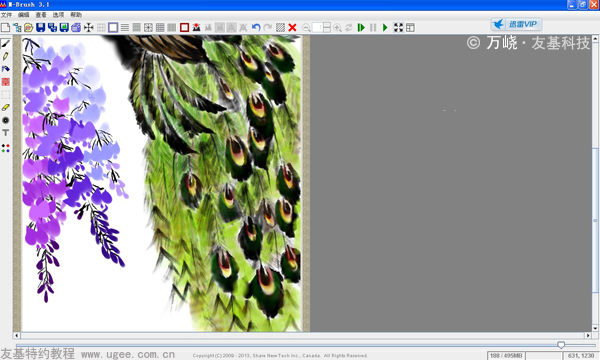The width and height of the screenshot is (600, 360).
Task: Select the text T tool
Action: (x=5, y=133)
